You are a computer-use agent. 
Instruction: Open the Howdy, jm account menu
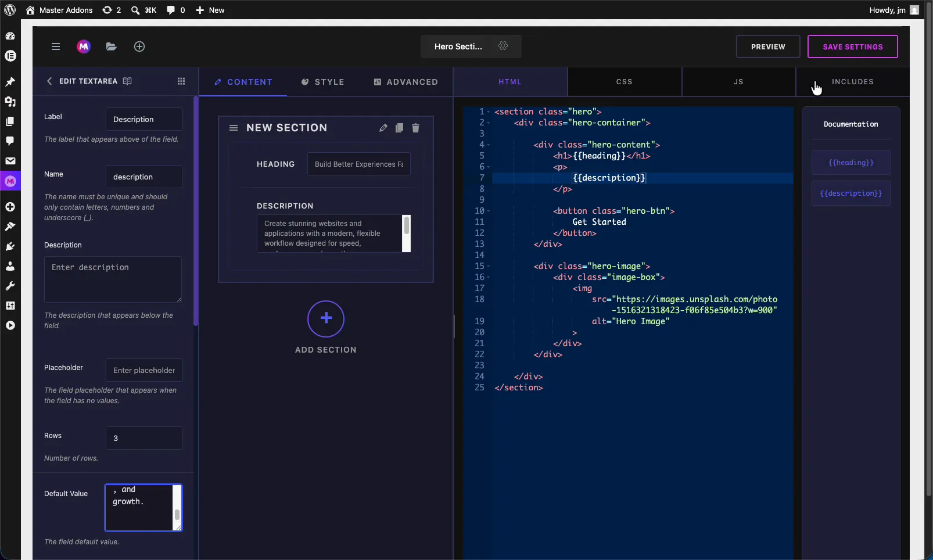[x=893, y=10]
